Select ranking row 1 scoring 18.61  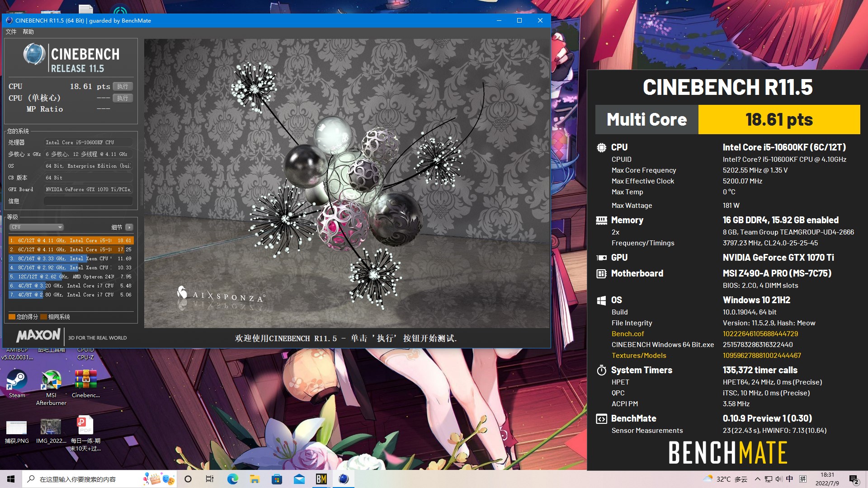coord(71,240)
